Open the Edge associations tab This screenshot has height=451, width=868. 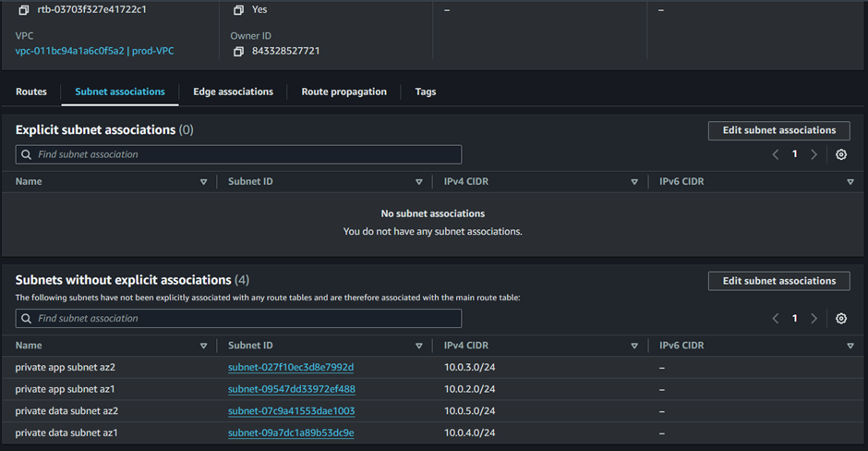coord(233,92)
